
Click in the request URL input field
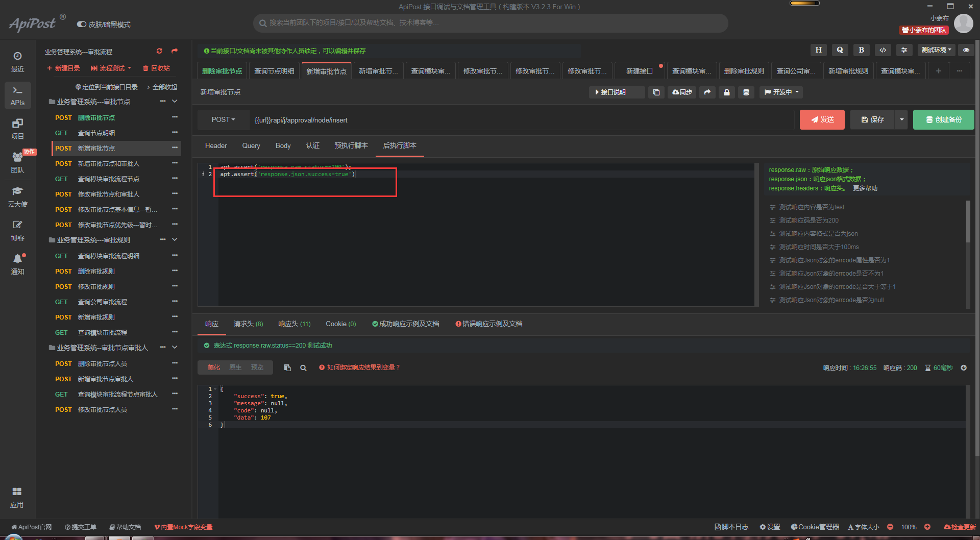pyautogui.click(x=521, y=120)
